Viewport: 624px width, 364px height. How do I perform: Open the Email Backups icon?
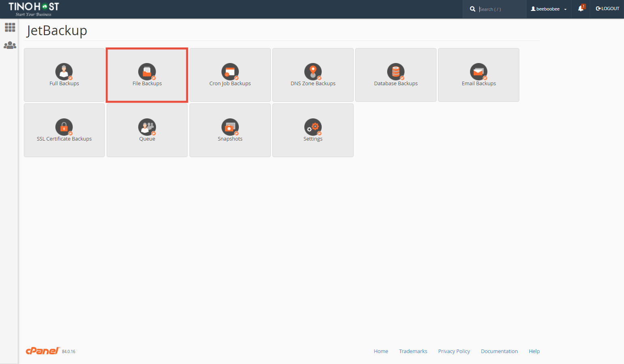tap(479, 72)
